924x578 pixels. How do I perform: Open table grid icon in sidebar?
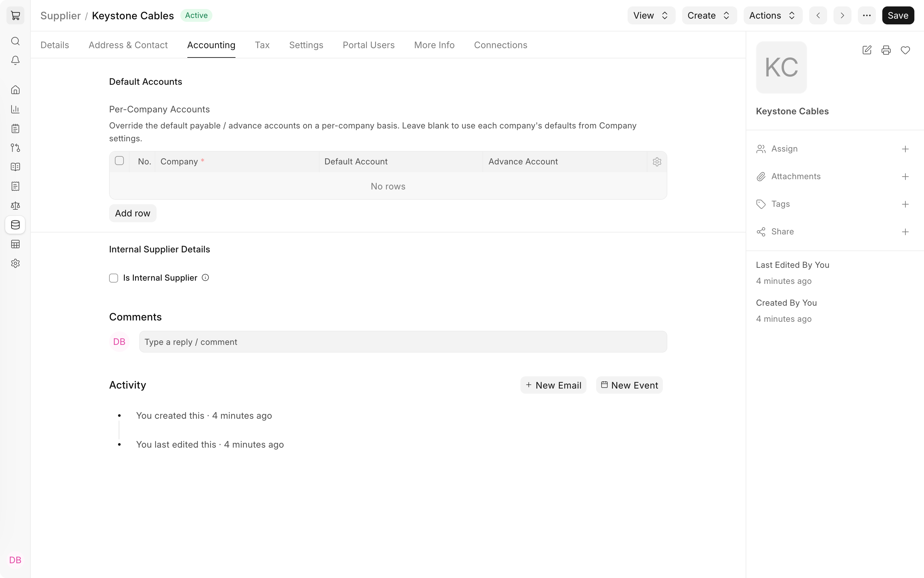pos(15,244)
